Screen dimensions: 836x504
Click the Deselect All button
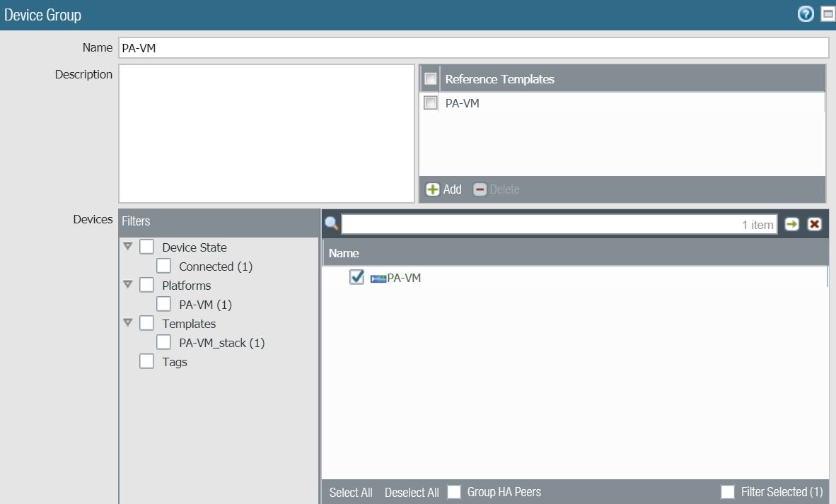click(x=412, y=492)
